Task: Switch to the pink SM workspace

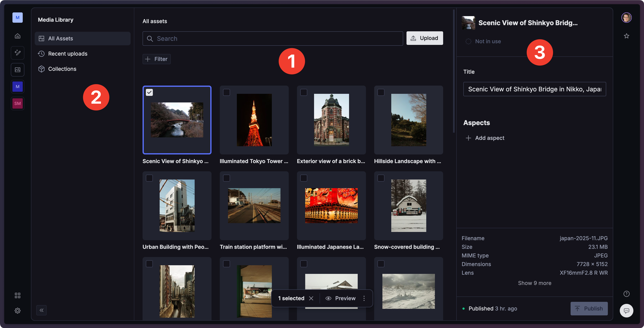Action: tap(17, 103)
